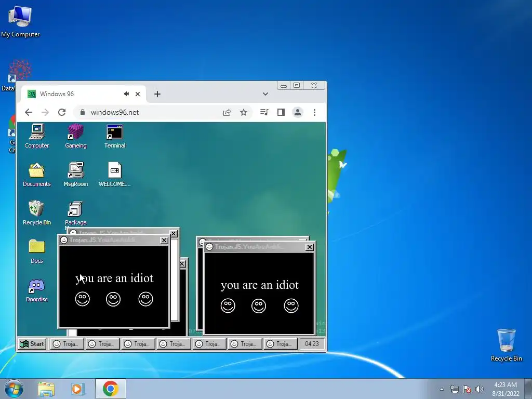This screenshot has width=532, height=399.
Task: Show hidden system tray icons
Action: [442, 389]
